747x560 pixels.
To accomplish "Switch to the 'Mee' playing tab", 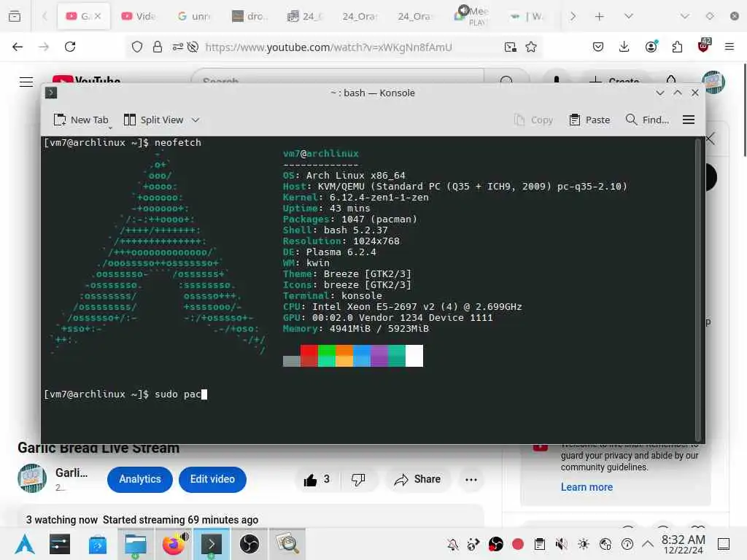I will [x=471, y=16].
